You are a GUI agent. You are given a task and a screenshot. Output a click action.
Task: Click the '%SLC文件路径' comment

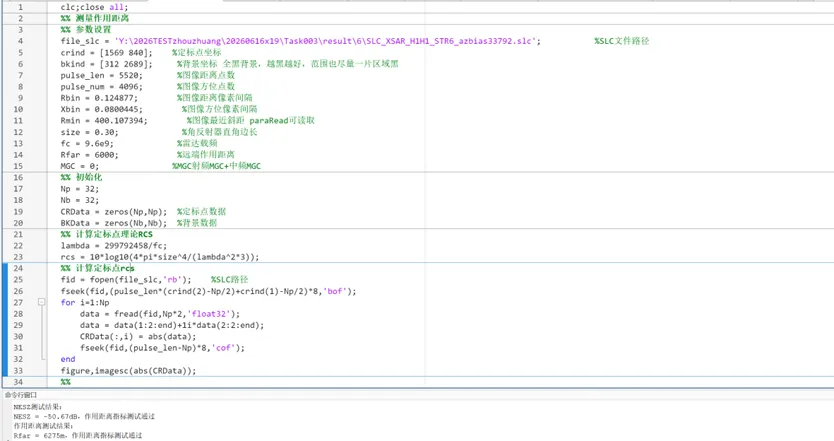coord(621,41)
